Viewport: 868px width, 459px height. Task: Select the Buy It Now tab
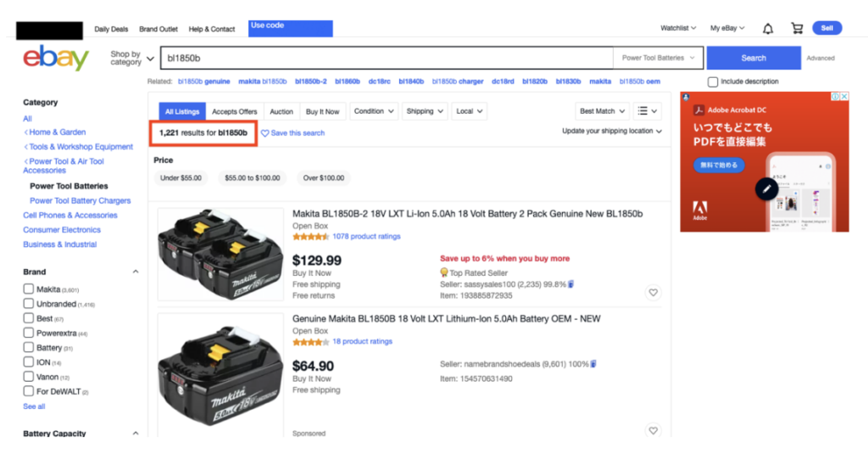click(x=322, y=111)
